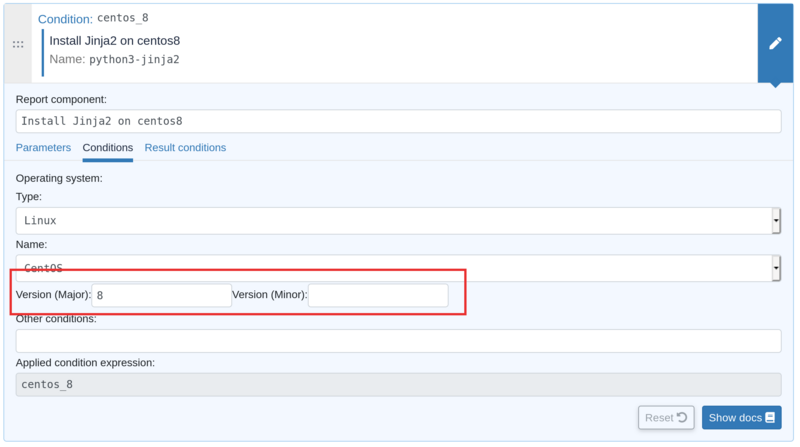
Task: Click the Condition: centos_8 header text
Action: click(x=93, y=18)
